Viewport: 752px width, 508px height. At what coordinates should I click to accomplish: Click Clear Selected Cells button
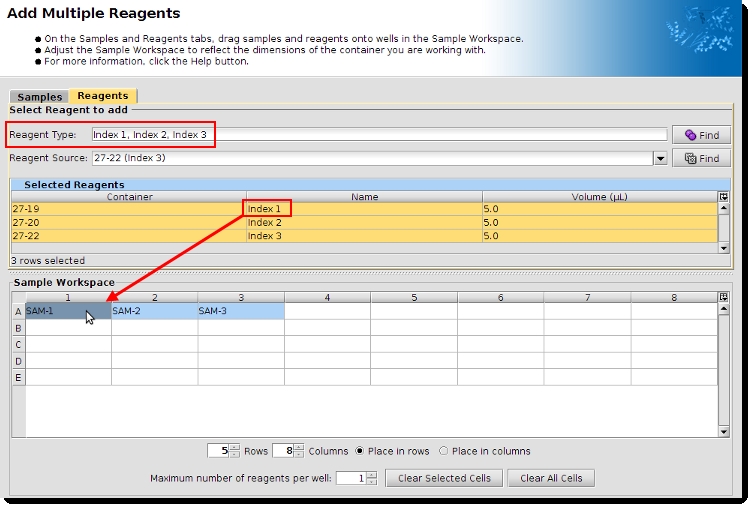pos(444,478)
